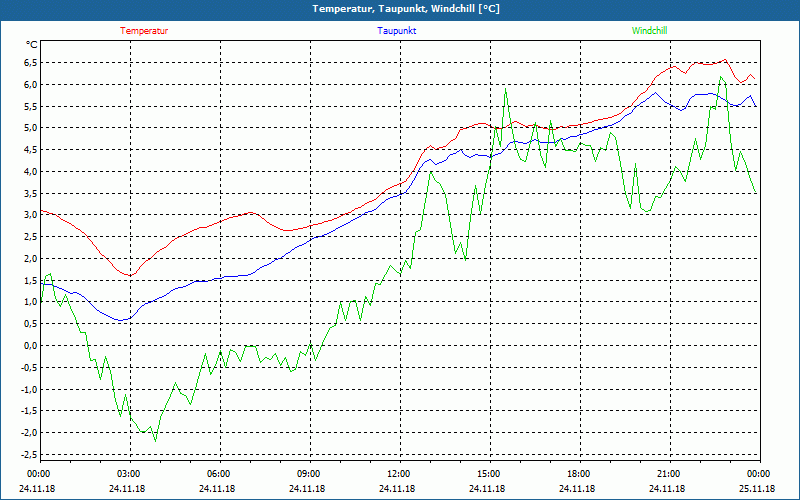Click the 24.11.18 date under 03:00

(x=127, y=488)
